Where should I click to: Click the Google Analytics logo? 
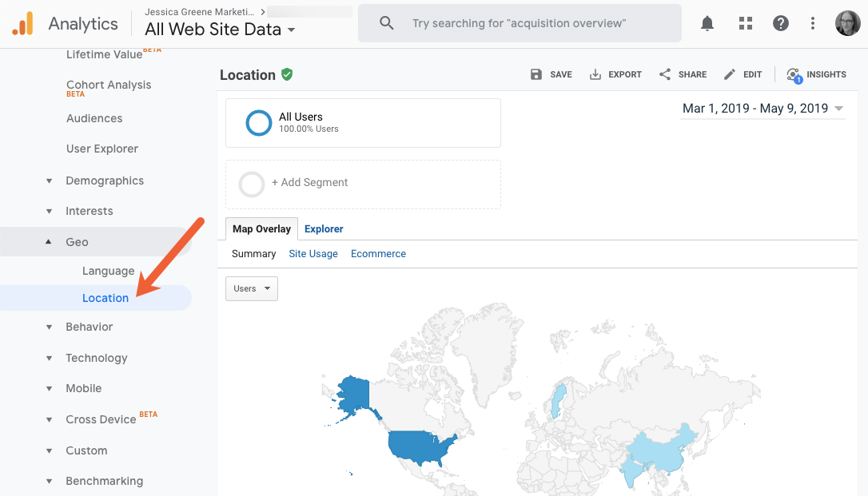[x=23, y=23]
